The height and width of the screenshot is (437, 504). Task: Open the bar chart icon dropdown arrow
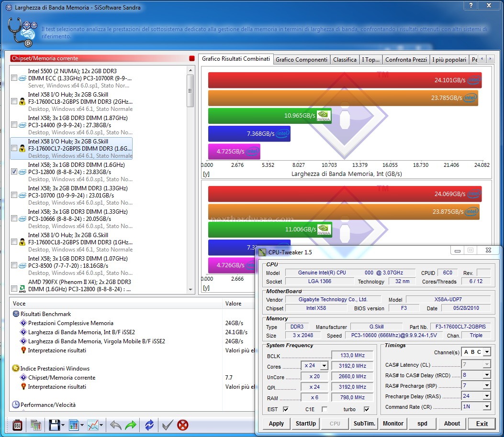(82, 426)
